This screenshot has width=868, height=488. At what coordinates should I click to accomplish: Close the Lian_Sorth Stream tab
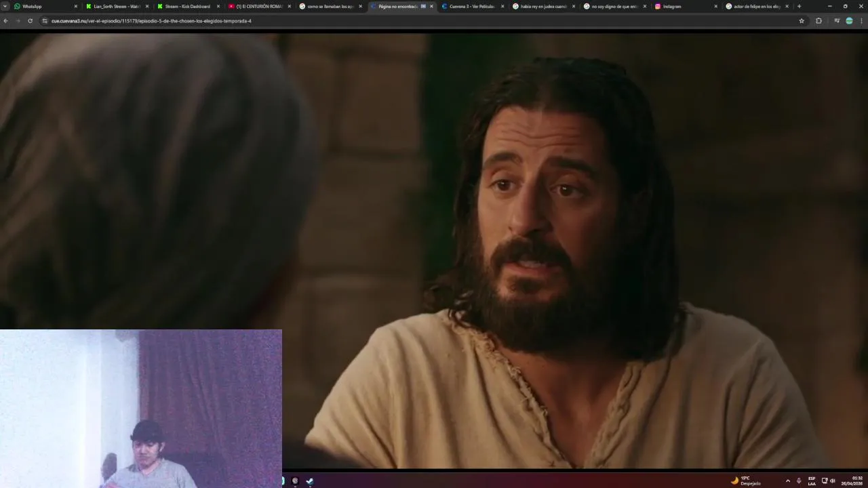coord(147,6)
